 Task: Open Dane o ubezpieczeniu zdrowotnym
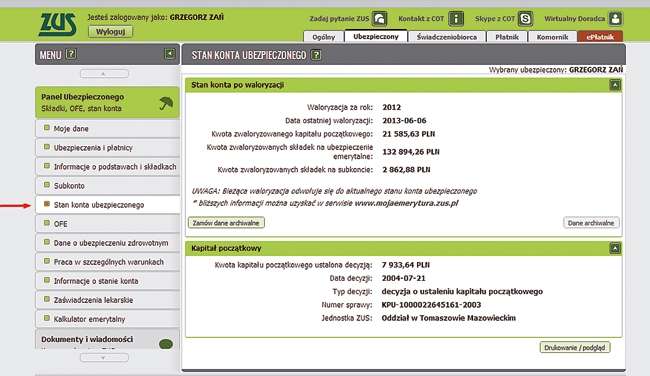pos(107,243)
